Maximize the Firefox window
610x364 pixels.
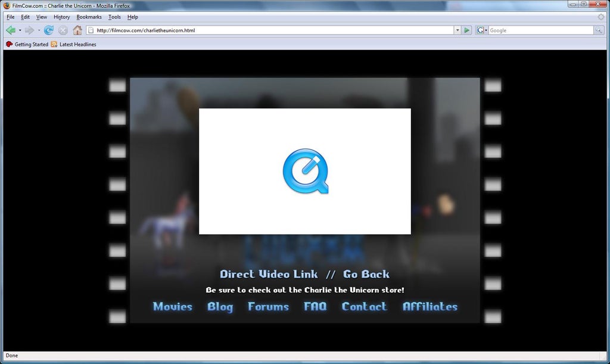[584, 4]
